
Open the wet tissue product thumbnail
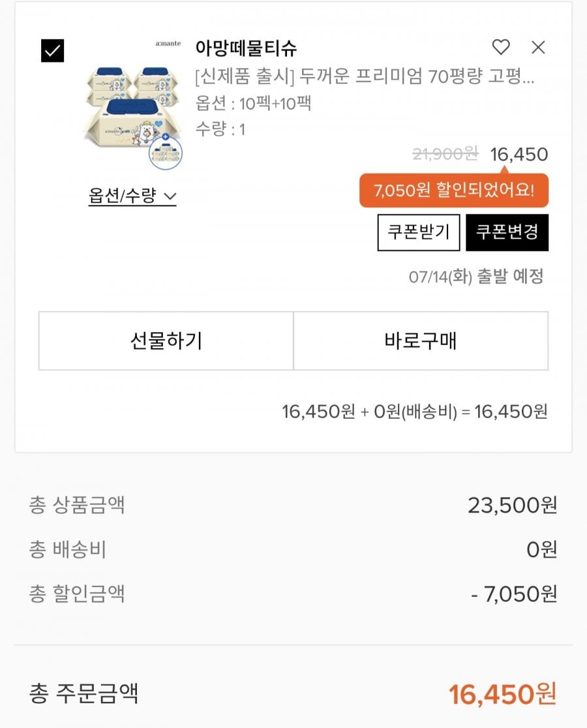[133, 117]
